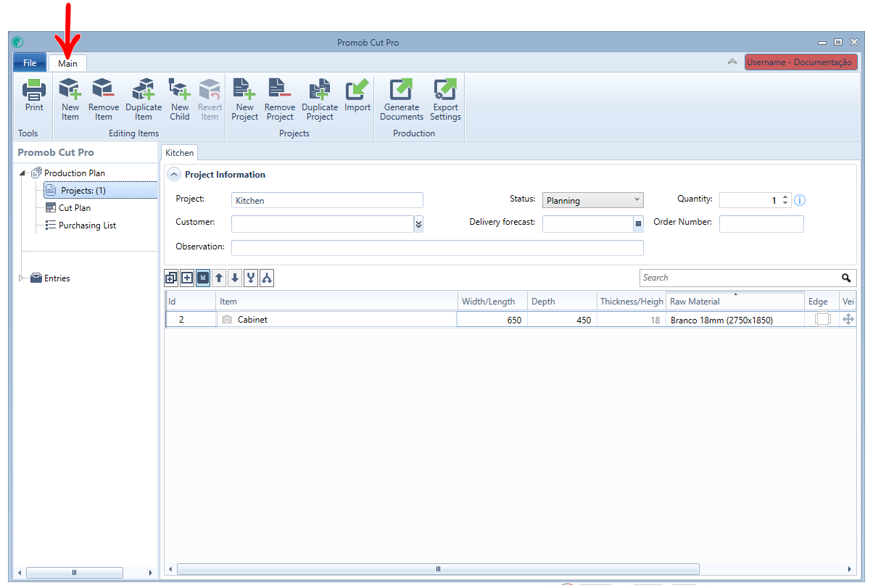The image size is (873, 588).
Task: Click the search magnifier icon
Action: (x=846, y=278)
